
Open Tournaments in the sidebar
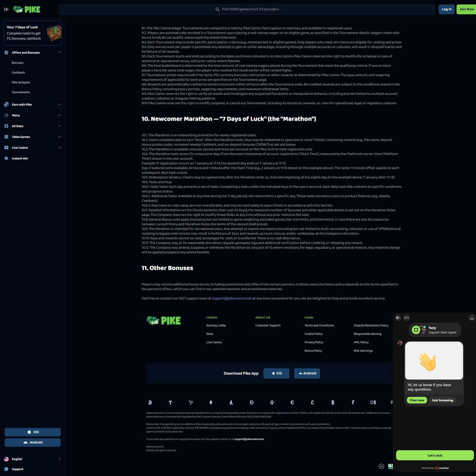[21, 92]
